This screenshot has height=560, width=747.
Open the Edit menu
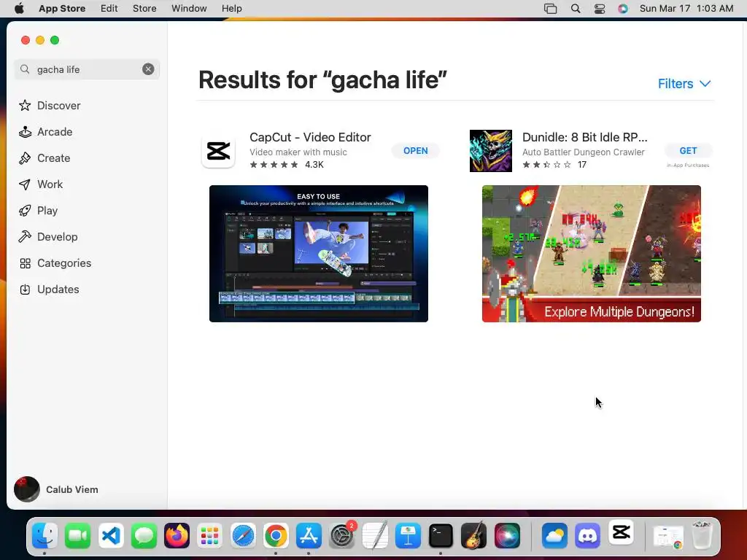(109, 8)
